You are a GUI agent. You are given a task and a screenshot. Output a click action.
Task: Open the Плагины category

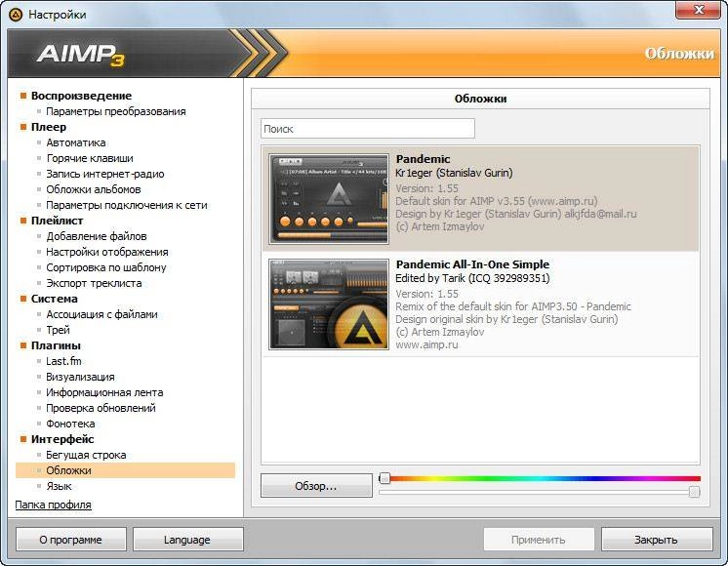point(56,345)
